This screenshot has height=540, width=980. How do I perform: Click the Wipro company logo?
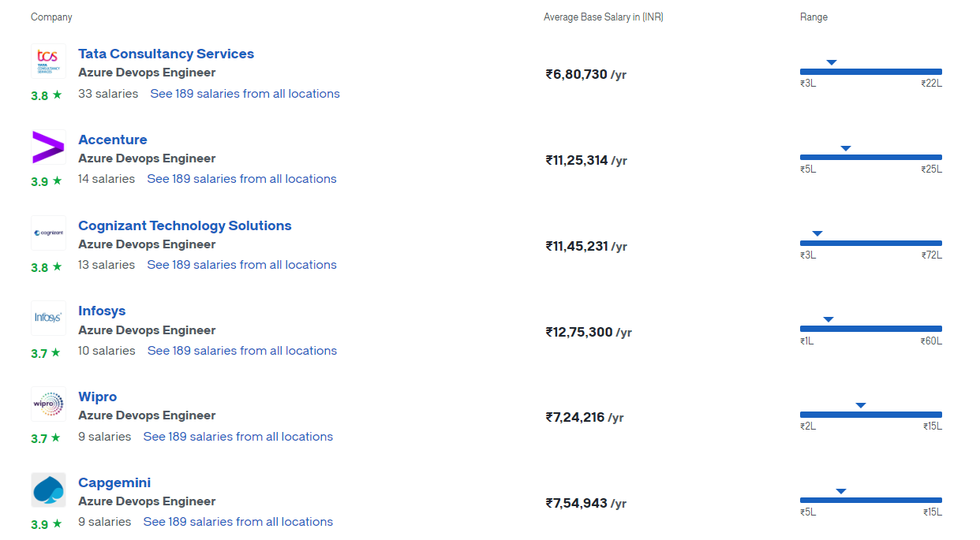tap(48, 404)
